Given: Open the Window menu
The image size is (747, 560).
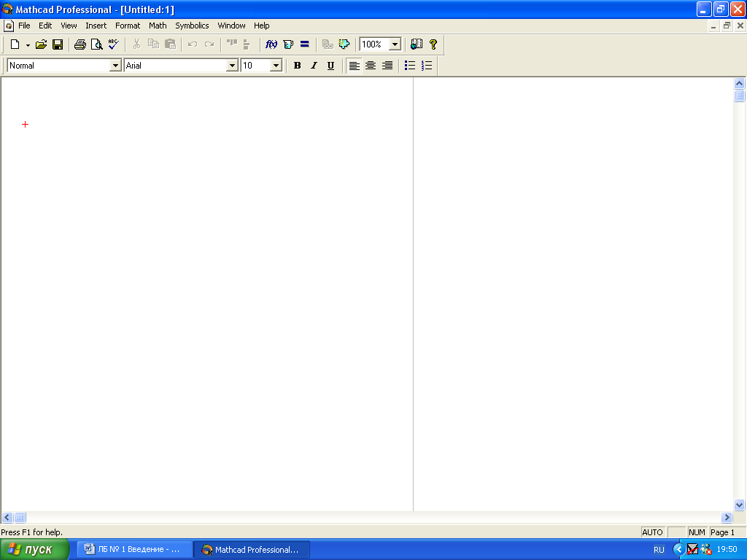Looking at the screenshot, I should pos(231,26).
